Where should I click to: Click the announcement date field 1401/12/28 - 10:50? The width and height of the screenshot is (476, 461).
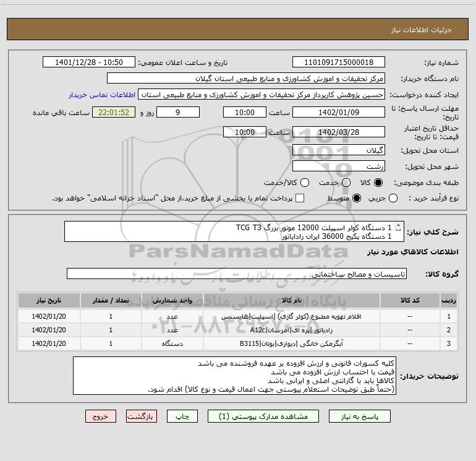(89, 62)
